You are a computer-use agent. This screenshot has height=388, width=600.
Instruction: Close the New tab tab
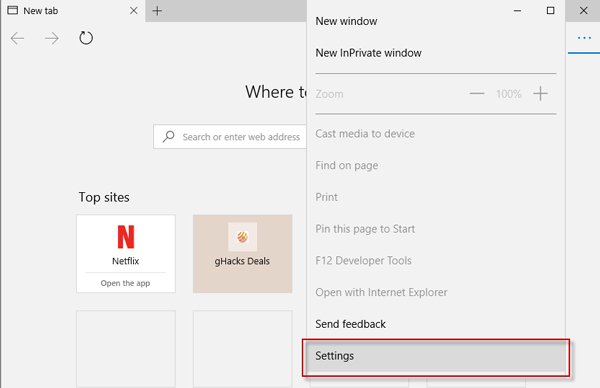click(x=134, y=11)
